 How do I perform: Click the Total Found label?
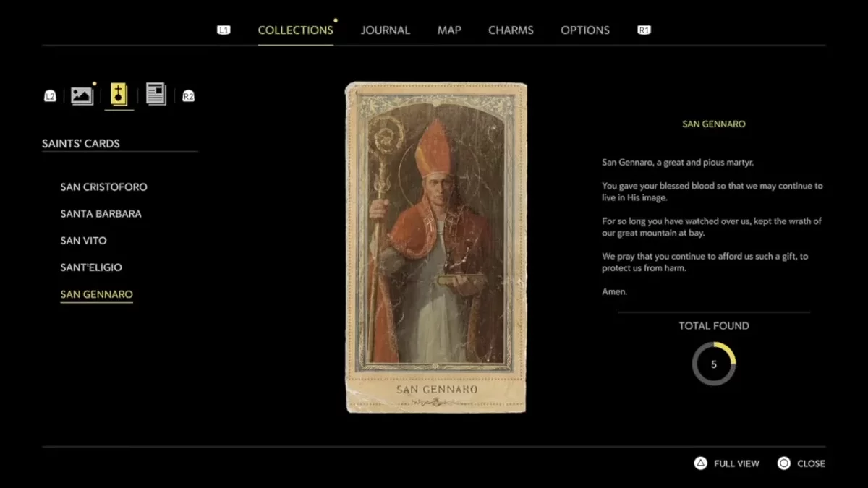714,326
